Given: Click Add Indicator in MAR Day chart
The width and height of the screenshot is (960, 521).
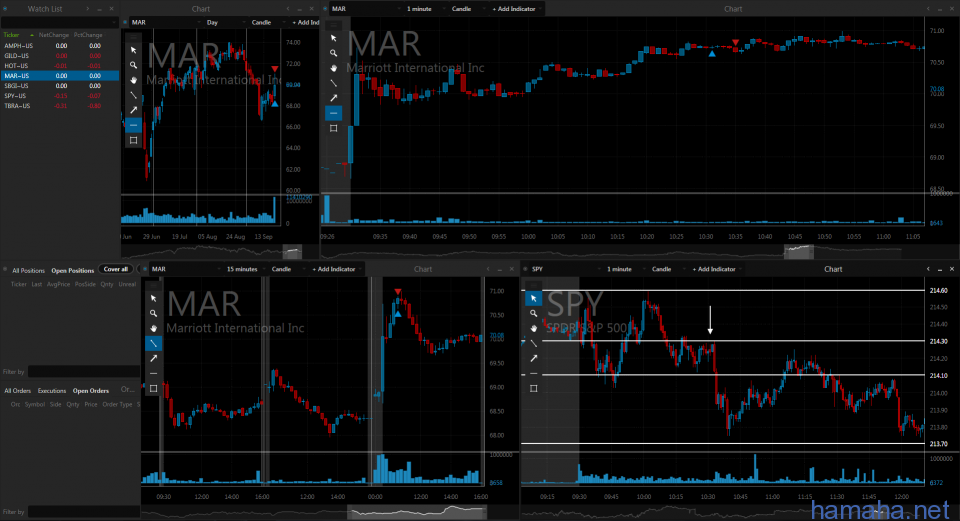Looking at the screenshot, I should pyautogui.click(x=306, y=22).
